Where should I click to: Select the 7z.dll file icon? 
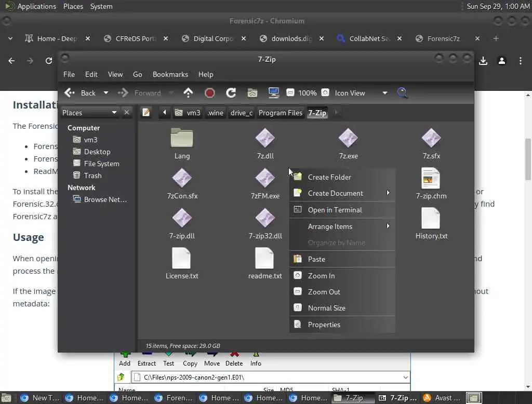[265, 138]
